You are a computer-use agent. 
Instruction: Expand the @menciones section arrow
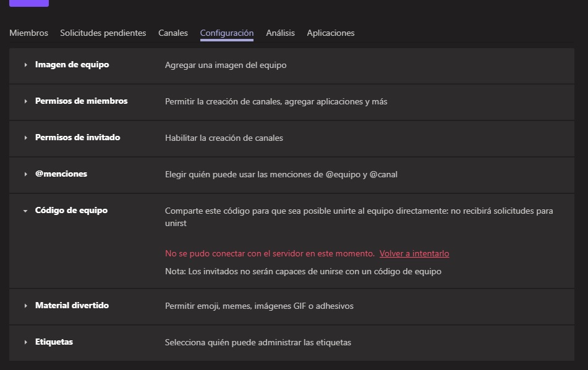point(25,174)
